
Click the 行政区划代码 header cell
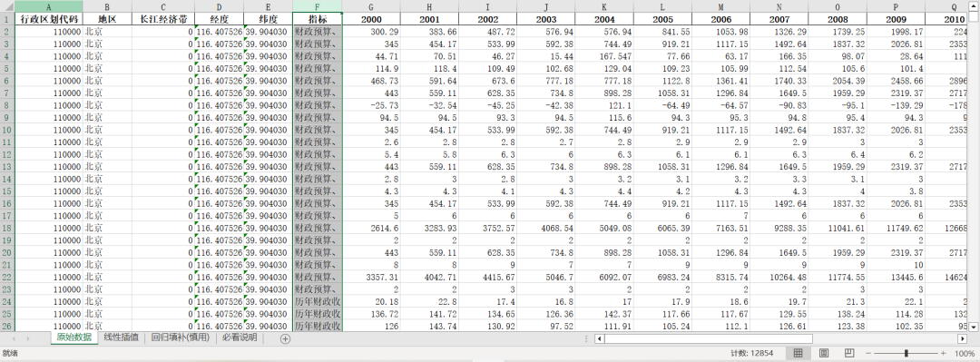tap(48, 19)
